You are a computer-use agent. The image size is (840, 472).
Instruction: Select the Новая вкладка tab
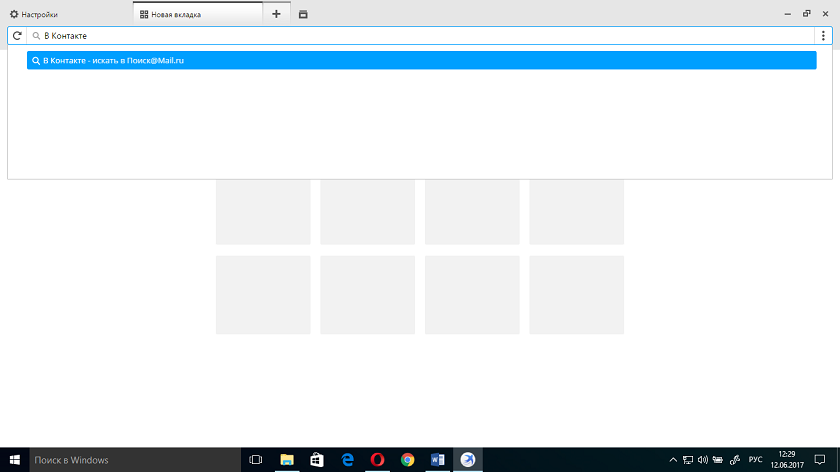tap(198, 14)
